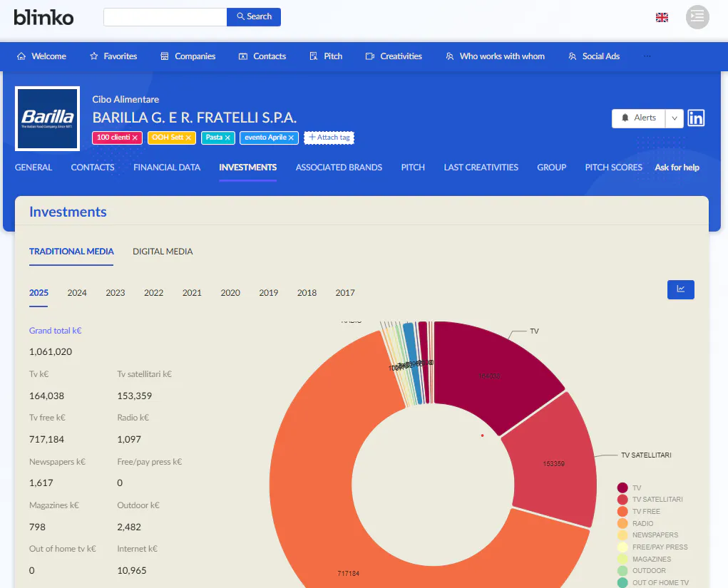Click the Outdoor value 2,482

point(129,527)
